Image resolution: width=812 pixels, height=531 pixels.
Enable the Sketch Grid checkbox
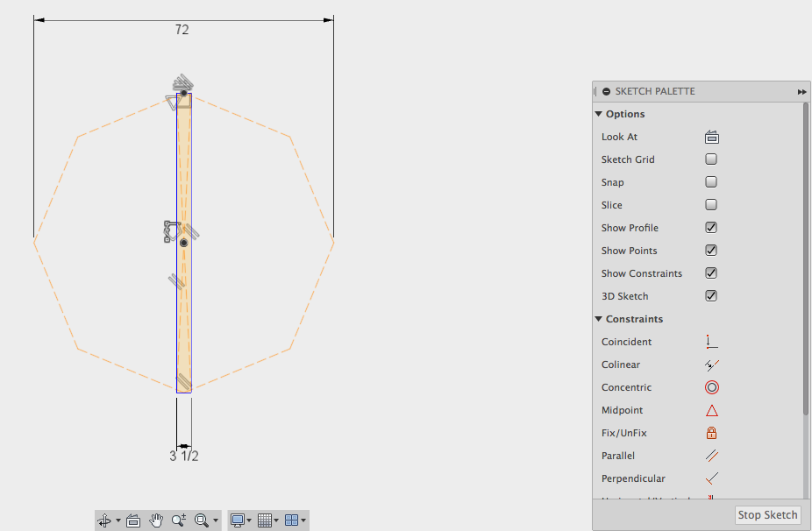coord(711,159)
